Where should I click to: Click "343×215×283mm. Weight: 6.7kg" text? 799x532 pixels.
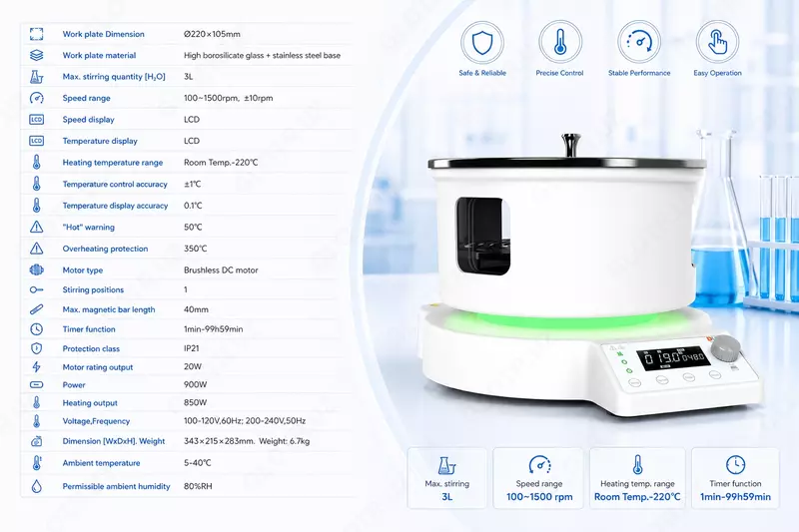pos(247,441)
